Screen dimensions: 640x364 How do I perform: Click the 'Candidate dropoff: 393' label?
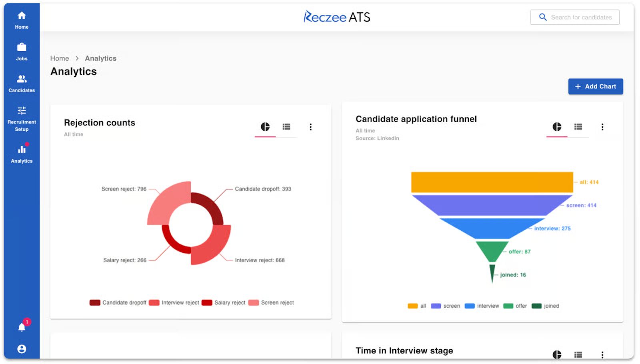(x=263, y=189)
